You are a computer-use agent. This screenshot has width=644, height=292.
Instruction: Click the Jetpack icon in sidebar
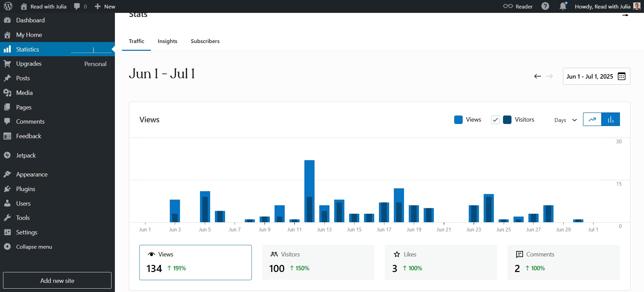(7, 155)
